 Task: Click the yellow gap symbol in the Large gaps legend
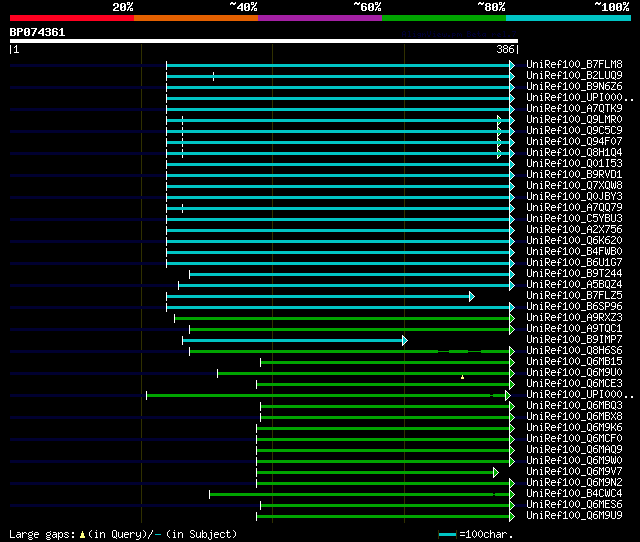(82, 534)
